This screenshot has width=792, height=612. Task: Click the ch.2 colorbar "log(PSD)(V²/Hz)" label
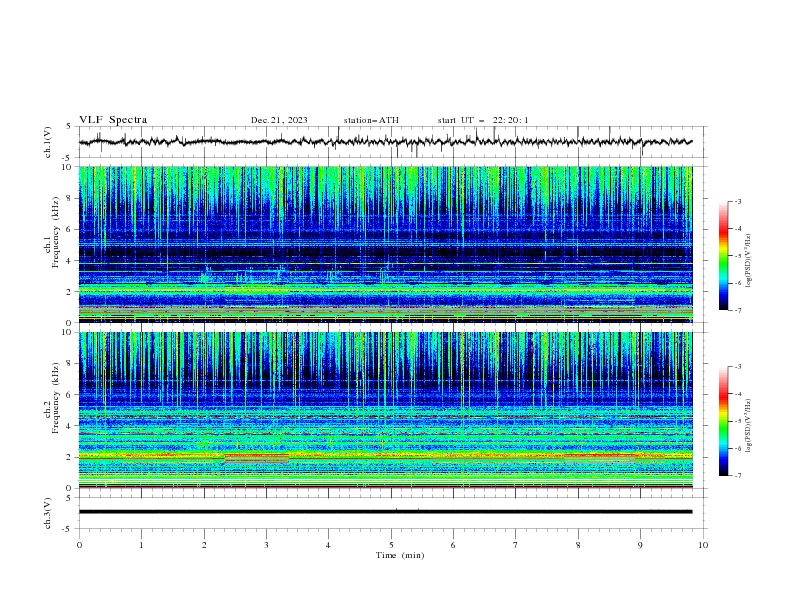748,425
